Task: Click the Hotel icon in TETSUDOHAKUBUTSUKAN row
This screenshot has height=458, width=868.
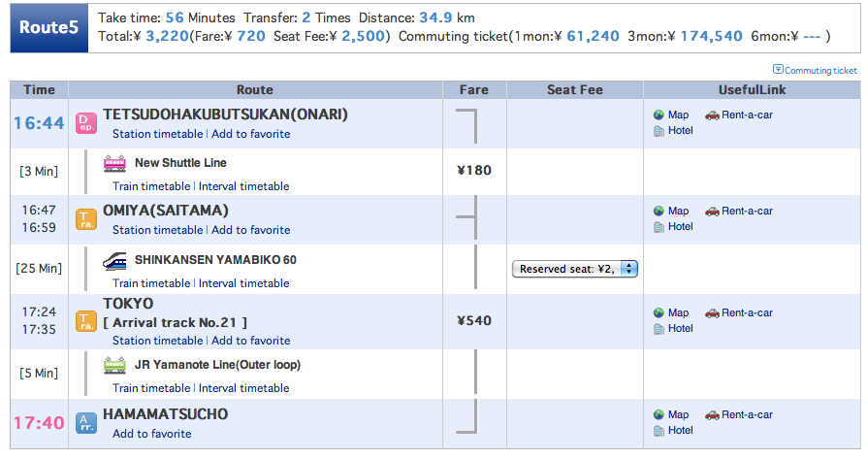Action: pos(659,131)
